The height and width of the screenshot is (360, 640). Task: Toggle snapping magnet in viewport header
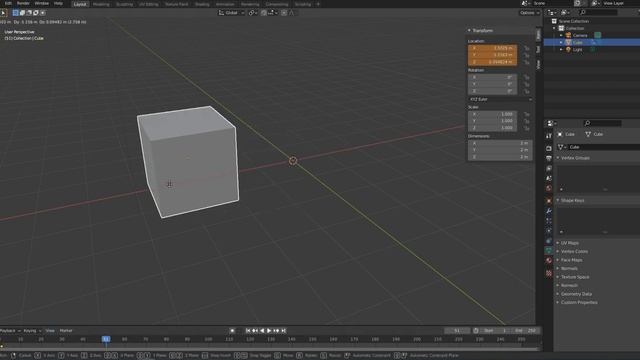tap(264, 13)
